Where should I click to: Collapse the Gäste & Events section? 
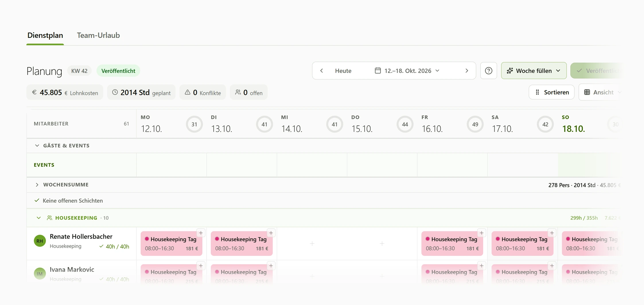click(37, 146)
